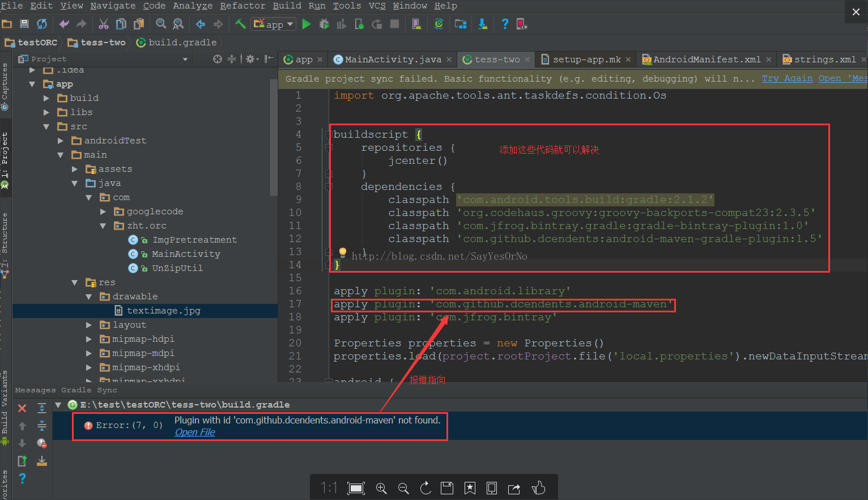Screen dimensions: 868x500
Task: Click the Paste clipboard icon
Action: click(139, 24)
